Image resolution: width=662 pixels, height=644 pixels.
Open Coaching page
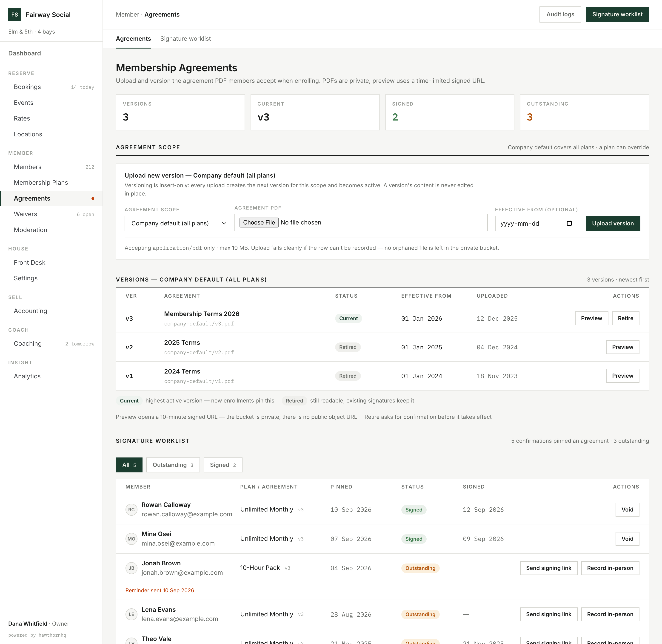51,344
